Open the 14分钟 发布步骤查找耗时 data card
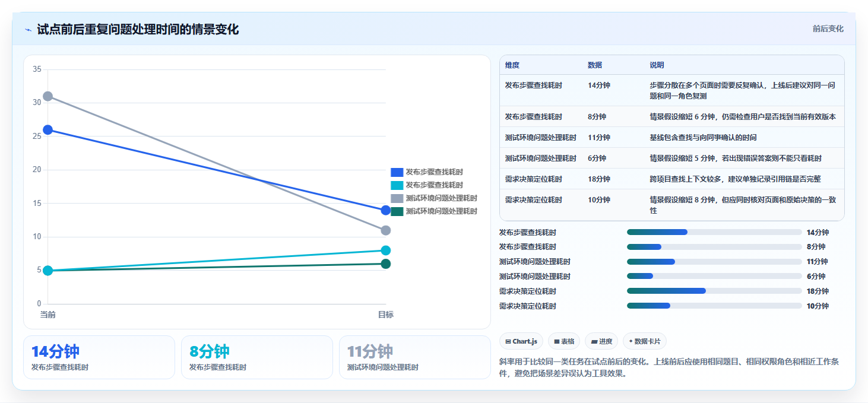 tap(99, 357)
